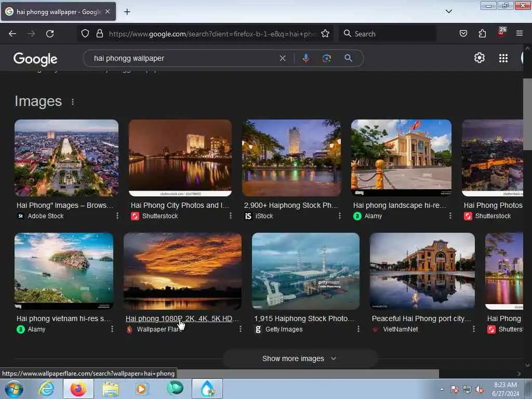
Task: Open Peaceful Hai Phong port city link
Action: pyautogui.click(x=422, y=318)
